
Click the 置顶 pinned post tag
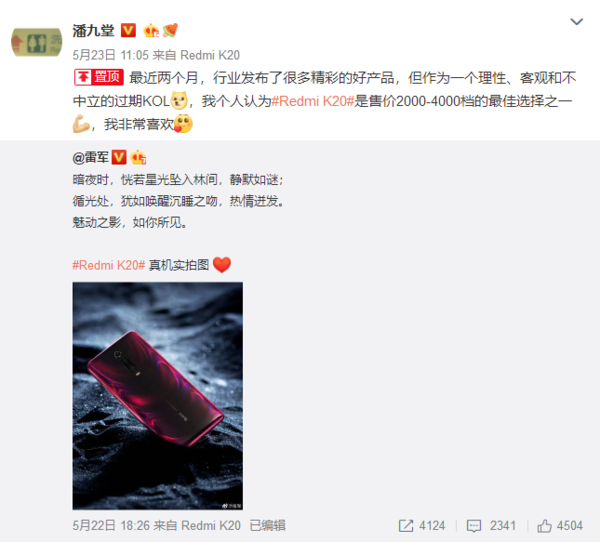[99, 77]
